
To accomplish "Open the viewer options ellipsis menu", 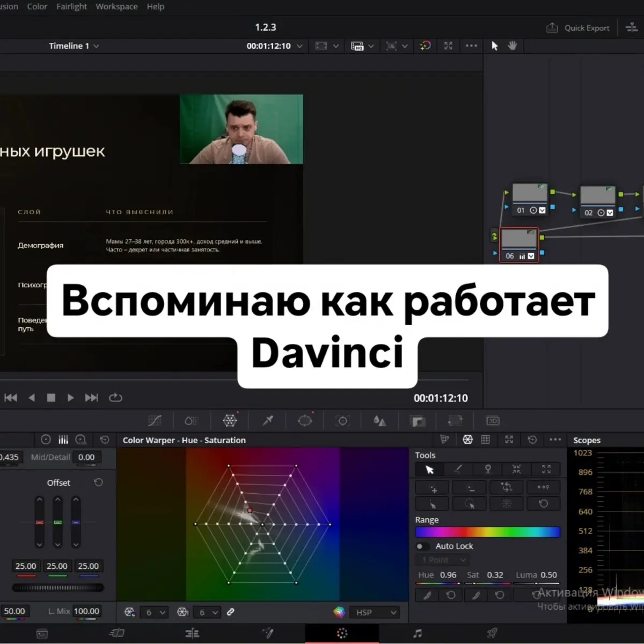I will [471, 46].
